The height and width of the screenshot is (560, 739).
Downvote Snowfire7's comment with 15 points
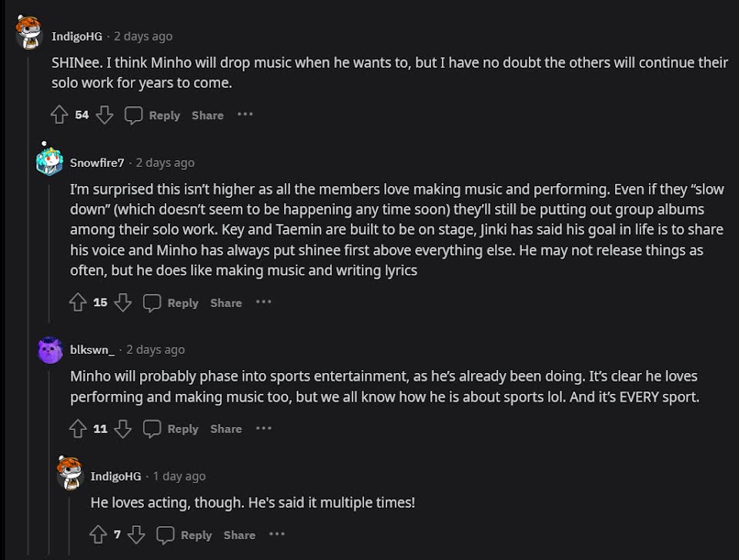click(x=123, y=303)
